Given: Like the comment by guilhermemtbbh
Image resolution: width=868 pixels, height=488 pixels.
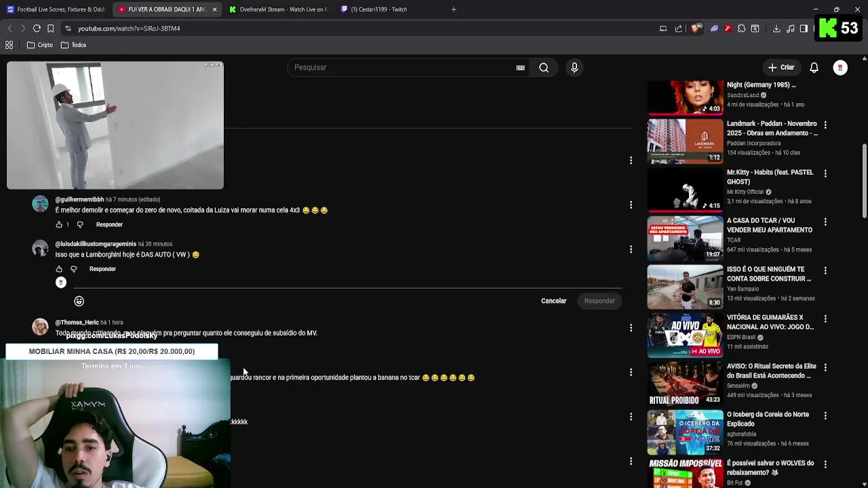Looking at the screenshot, I should [59, 224].
